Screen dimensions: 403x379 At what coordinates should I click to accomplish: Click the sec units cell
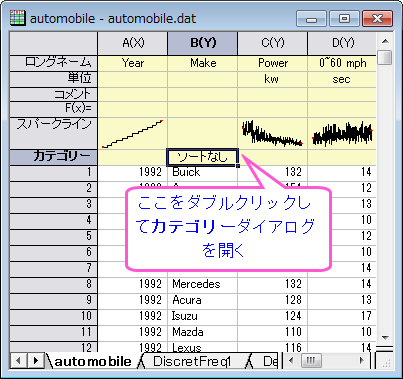342,79
